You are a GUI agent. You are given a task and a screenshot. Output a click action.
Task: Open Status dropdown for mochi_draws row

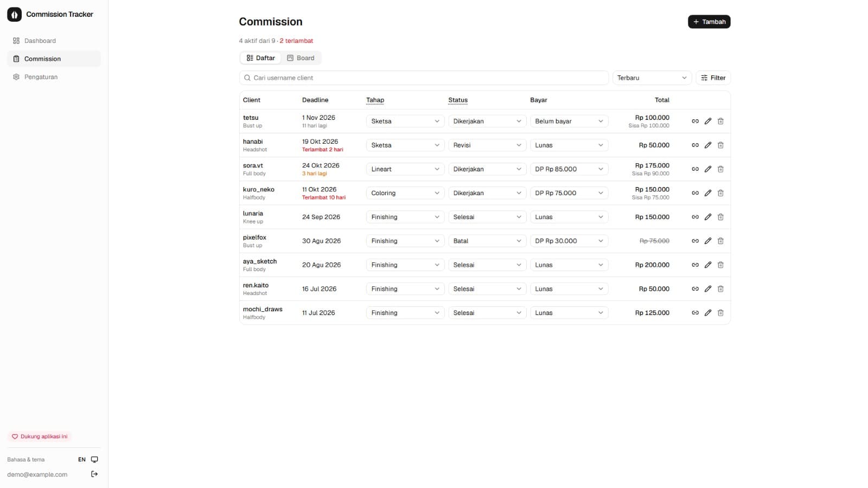click(x=487, y=313)
